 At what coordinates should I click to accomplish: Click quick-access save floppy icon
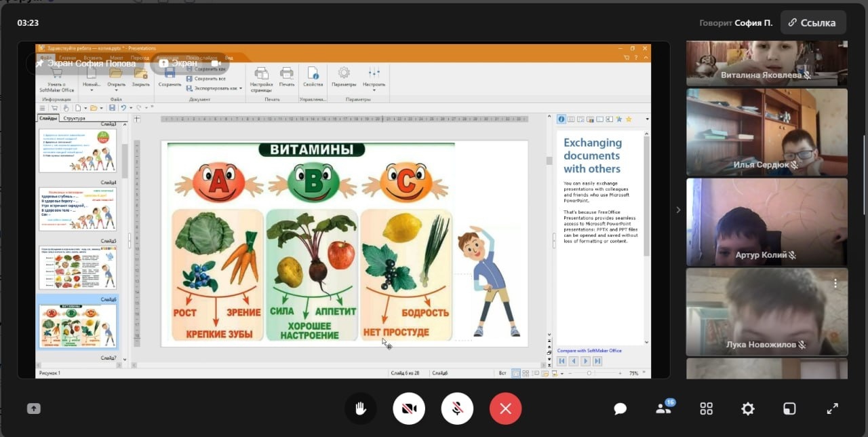111,108
